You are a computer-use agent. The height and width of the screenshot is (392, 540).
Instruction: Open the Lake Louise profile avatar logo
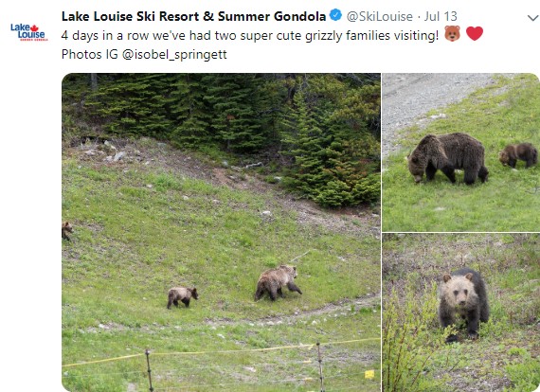click(29, 32)
